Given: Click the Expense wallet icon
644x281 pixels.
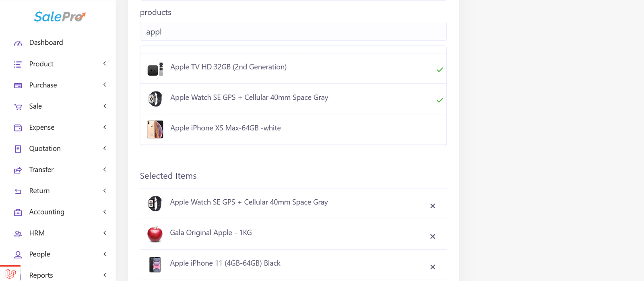Looking at the screenshot, I should click(x=18, y=128).
